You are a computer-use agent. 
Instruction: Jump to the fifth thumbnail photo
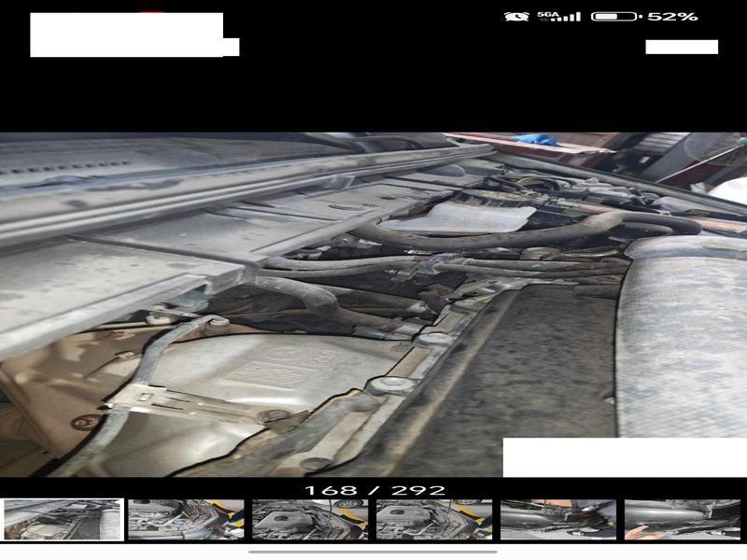point(558,519)
